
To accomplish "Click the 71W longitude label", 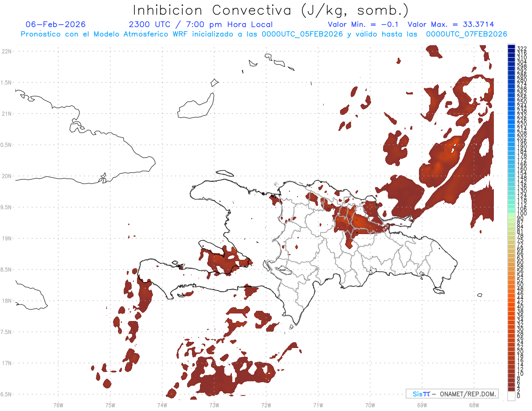I will (318, 405).
